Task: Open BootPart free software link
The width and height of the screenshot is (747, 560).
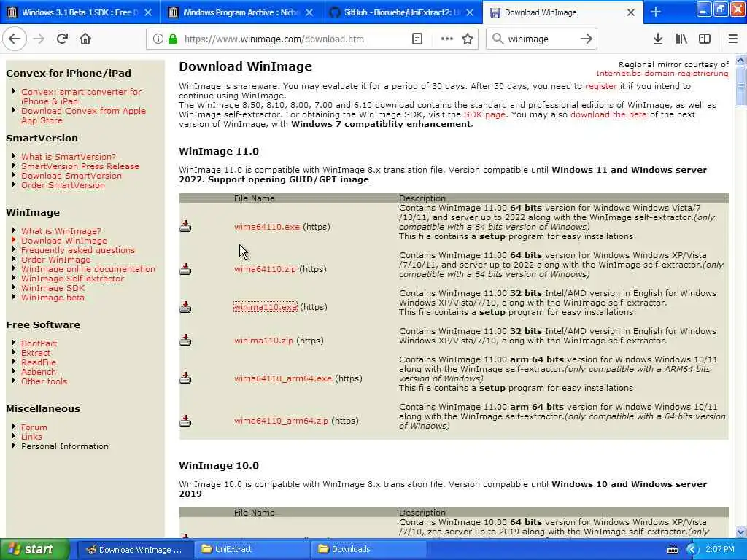Action: 39,343
